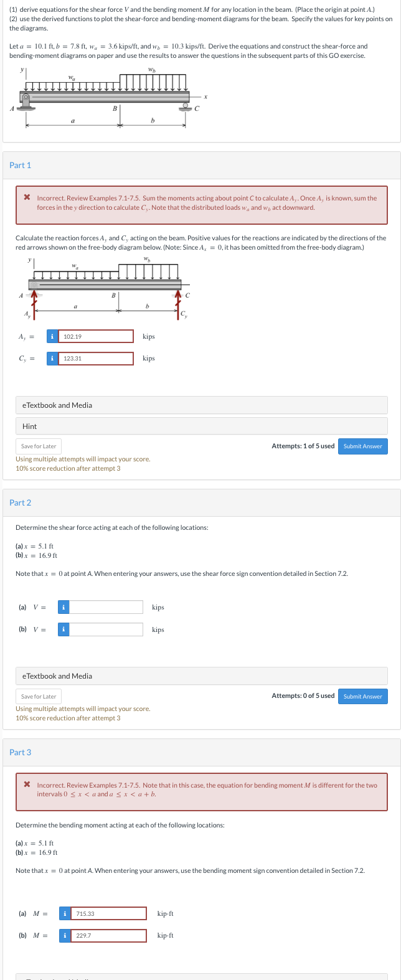Click the red X icon in Part 1 feedback
The width and height of the screenshot is (401, 980).
pyautogui.click(x=26, y=197)
